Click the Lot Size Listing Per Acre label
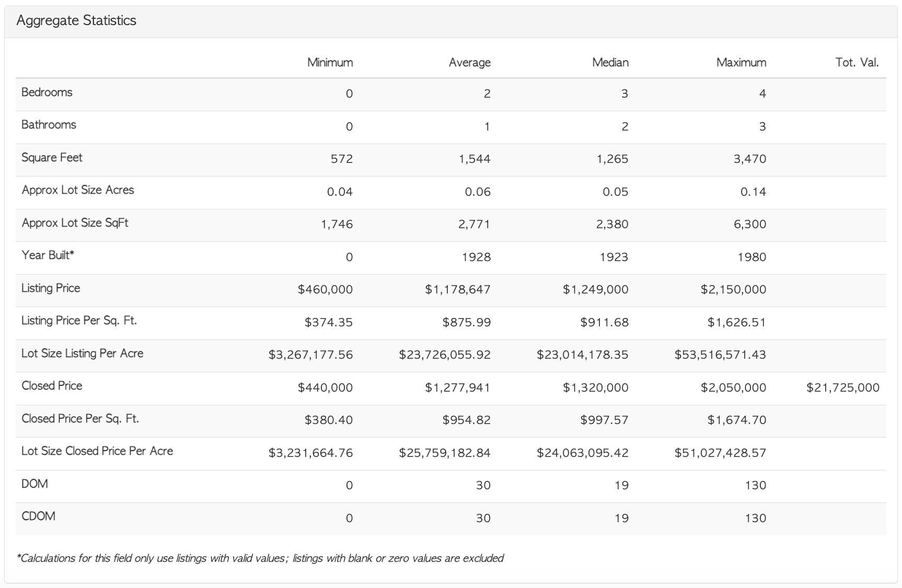Image resolution: width=902 pixels, height=588 pixels. click(82, 354)
